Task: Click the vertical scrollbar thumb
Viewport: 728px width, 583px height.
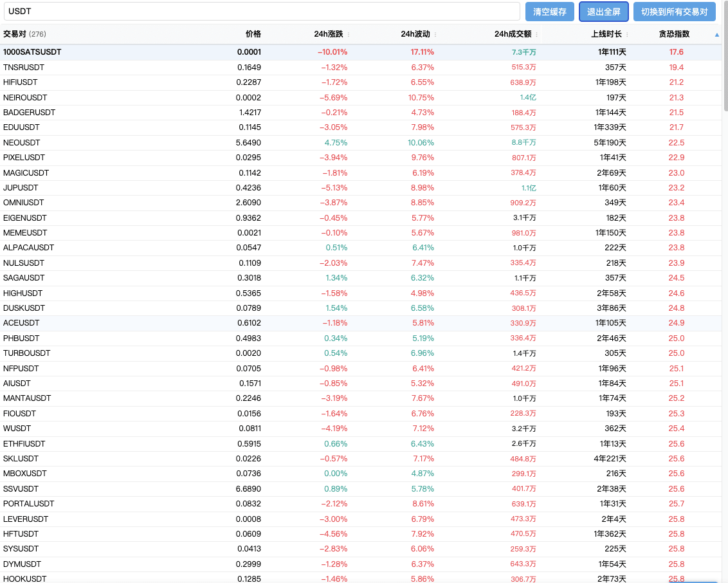Action: point(725,56)
